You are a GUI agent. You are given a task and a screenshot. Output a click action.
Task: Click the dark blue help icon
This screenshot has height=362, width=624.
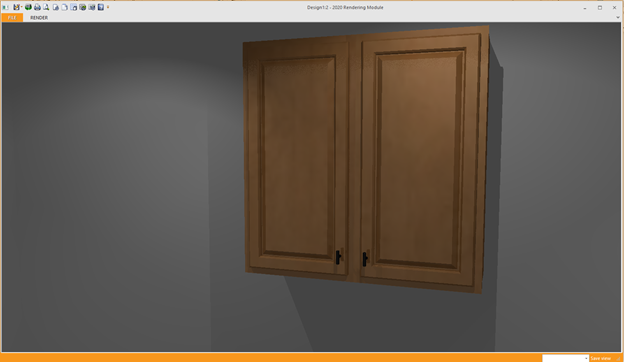101,7
